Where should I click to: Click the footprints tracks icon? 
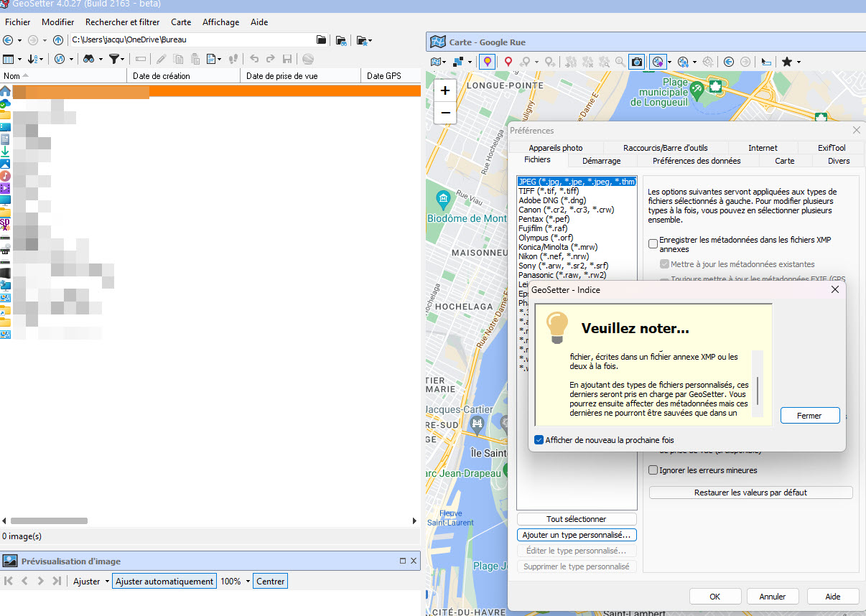(x=233, y=59)
